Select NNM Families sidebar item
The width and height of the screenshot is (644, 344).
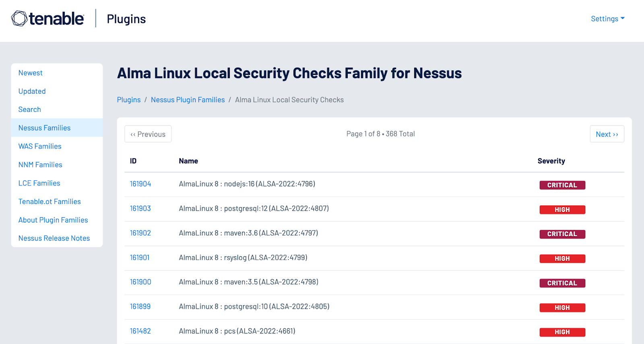pyautogui.click(x=40, y=165)
